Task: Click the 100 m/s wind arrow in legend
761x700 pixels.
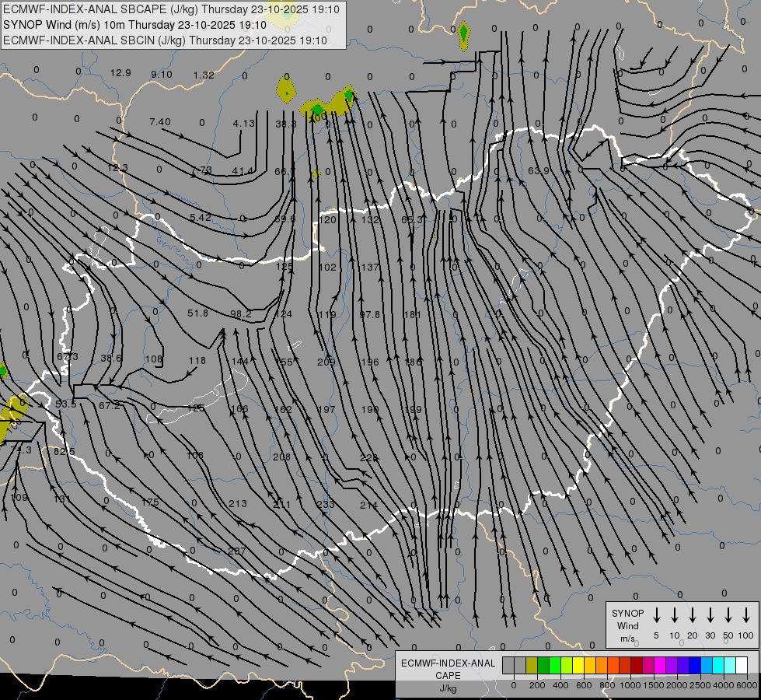Action: (746, 614)
